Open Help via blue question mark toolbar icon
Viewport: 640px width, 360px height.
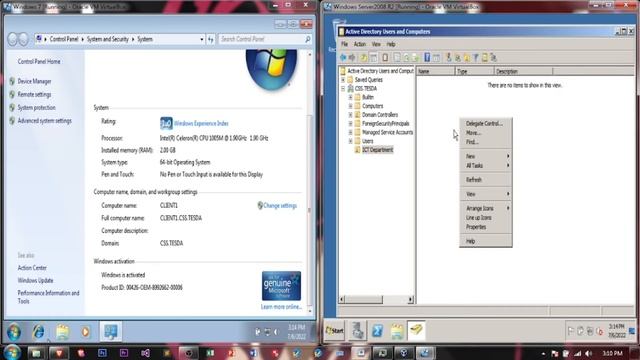point(427,58)
